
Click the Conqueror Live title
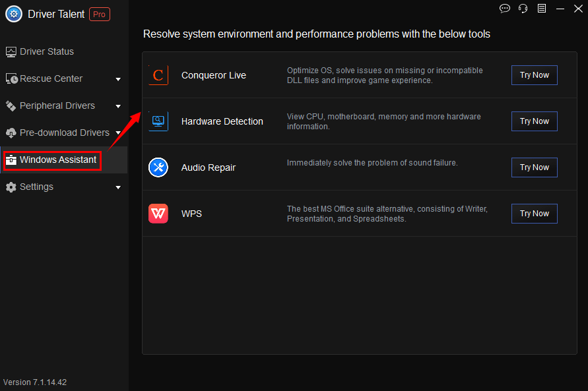point(214,75)
